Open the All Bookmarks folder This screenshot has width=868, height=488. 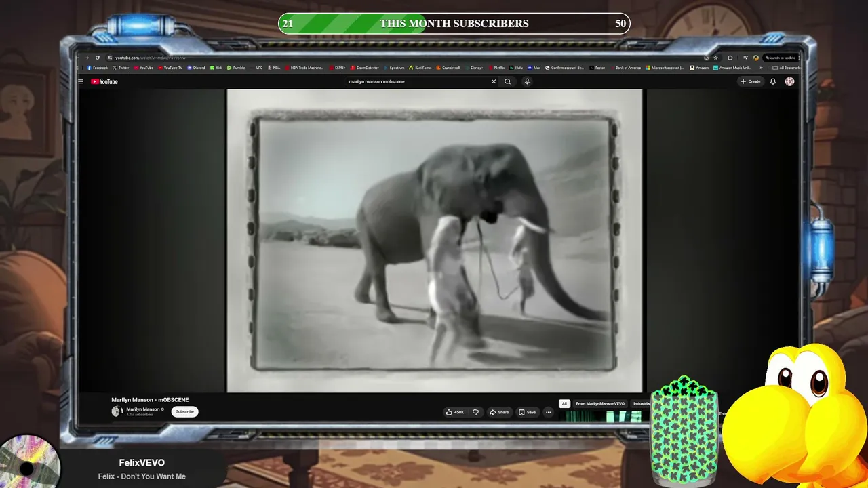[x=787, y=68]
